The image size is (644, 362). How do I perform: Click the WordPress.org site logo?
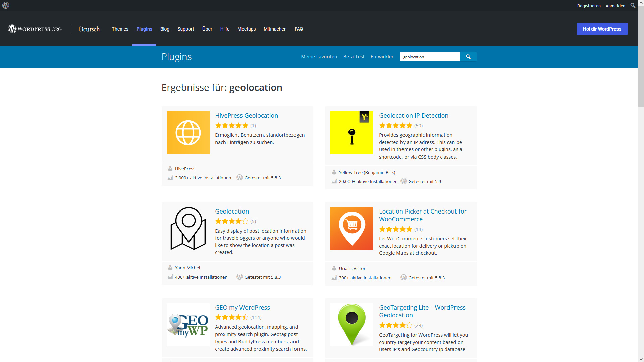(x=35, y=29)
